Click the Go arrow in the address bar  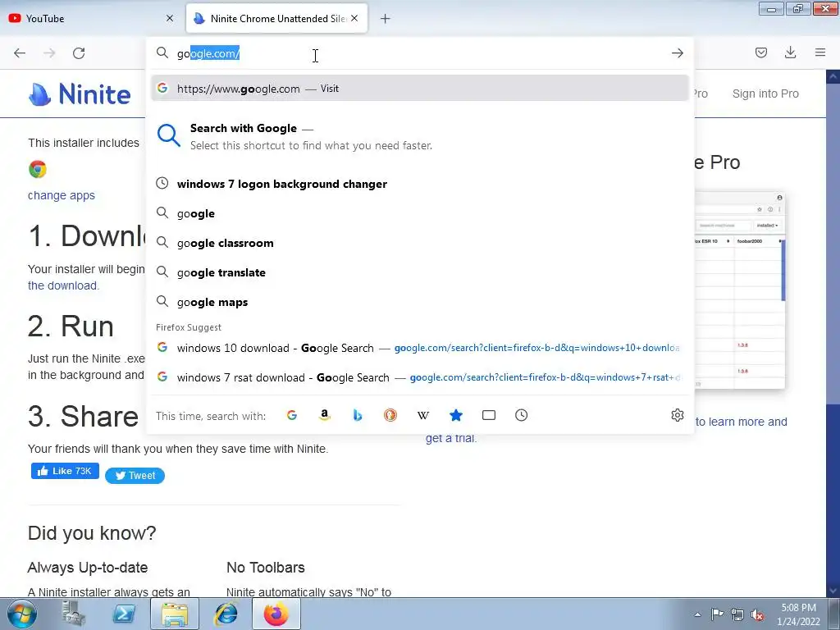pyautogui.click(x=677, y=53)
